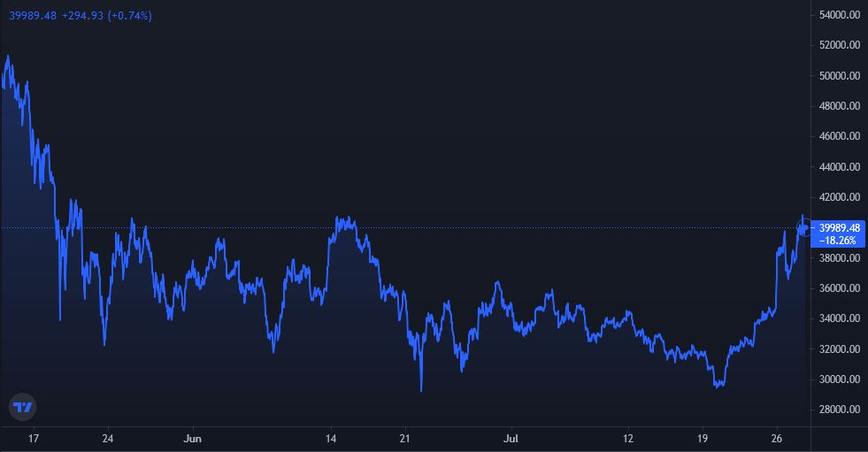Click the TradingView logo icon

(23, 407)
